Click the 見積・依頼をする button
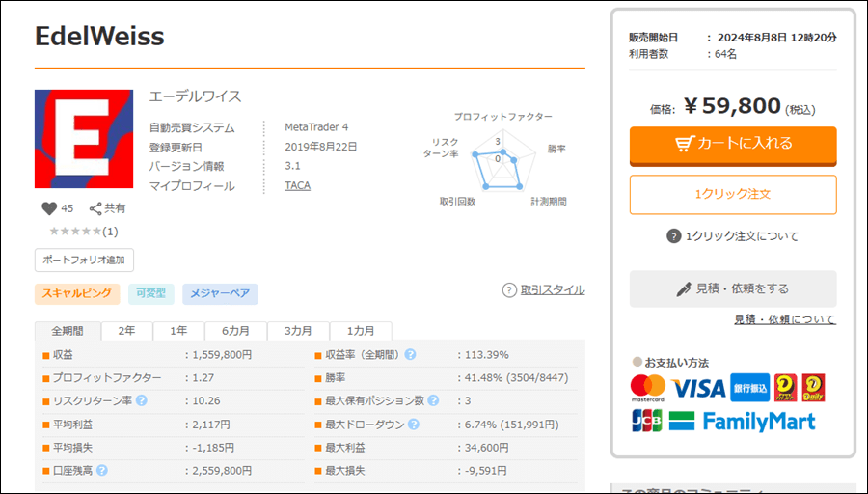This screenshot has height=494, width=868. click(733, 288)
